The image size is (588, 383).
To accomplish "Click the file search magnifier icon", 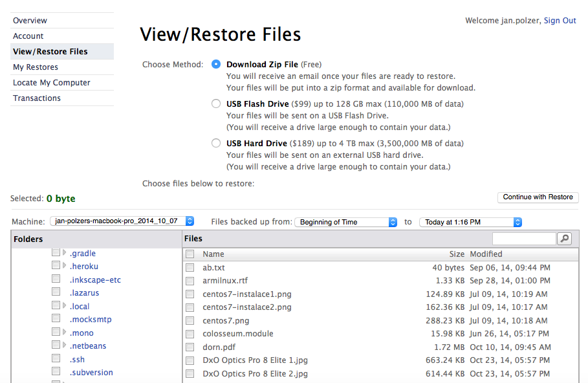I will pos(564,239).
